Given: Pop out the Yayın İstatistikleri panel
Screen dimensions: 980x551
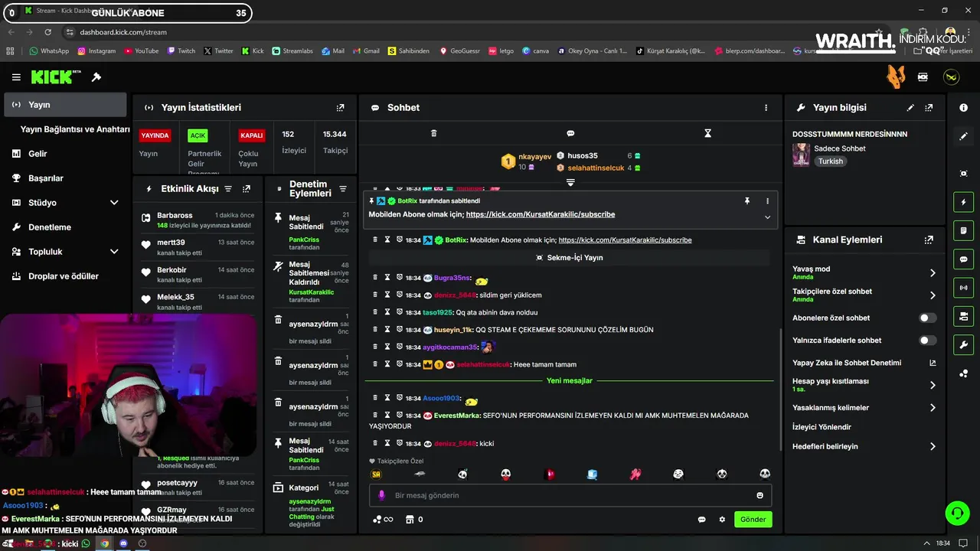Looking at the screenshot, I should pos(341,108).
